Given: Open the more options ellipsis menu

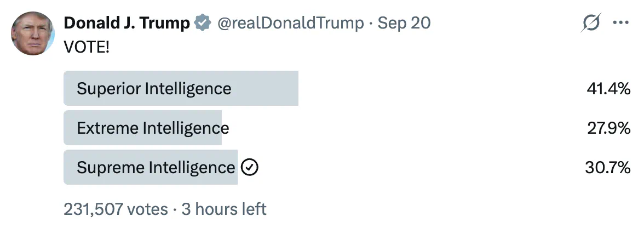Looking at the screenshot, I should click(x=620, y=22).
